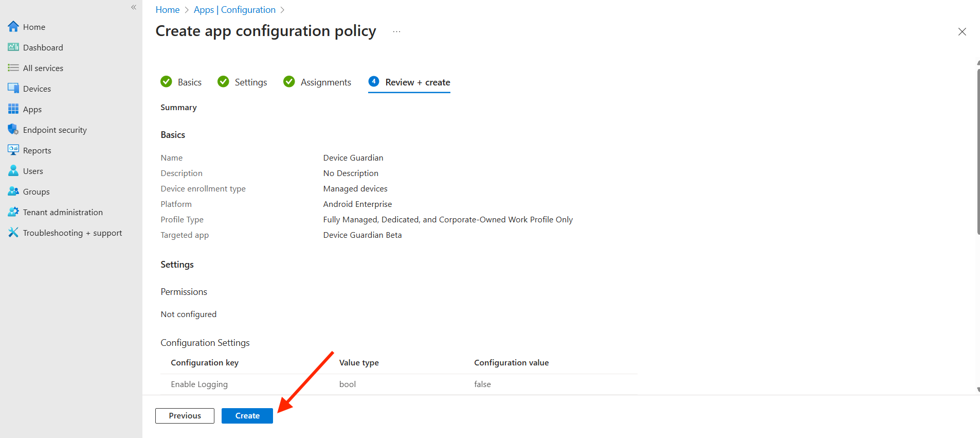Open Endpoint security shield icon
Image resolution: width=980 pixels, height=438 pixels.
(13, 130)
